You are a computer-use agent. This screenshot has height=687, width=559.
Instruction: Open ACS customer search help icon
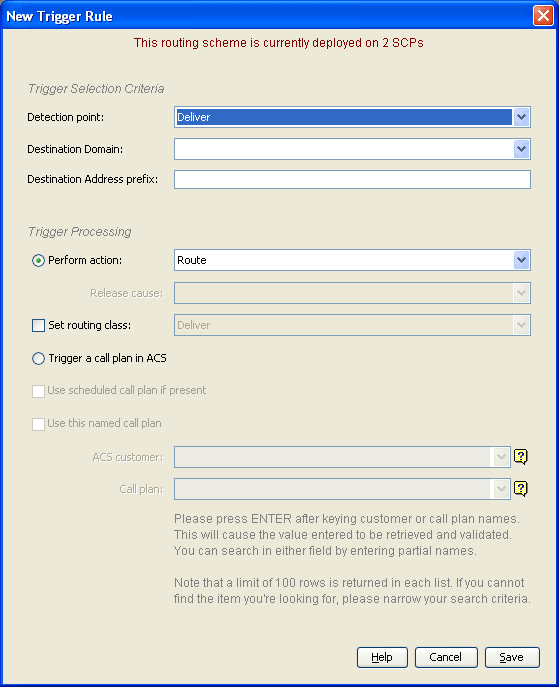click(x=520, y=457)
